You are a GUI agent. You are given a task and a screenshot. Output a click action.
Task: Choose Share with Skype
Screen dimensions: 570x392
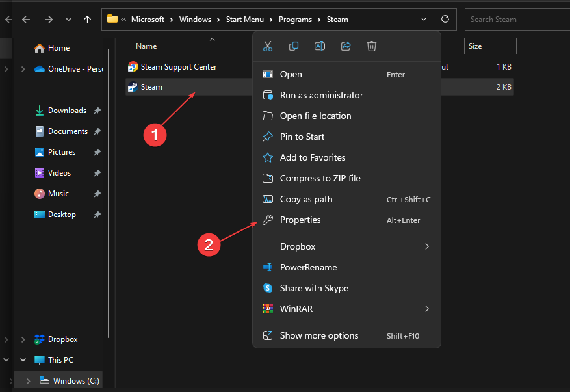(346, 288)
